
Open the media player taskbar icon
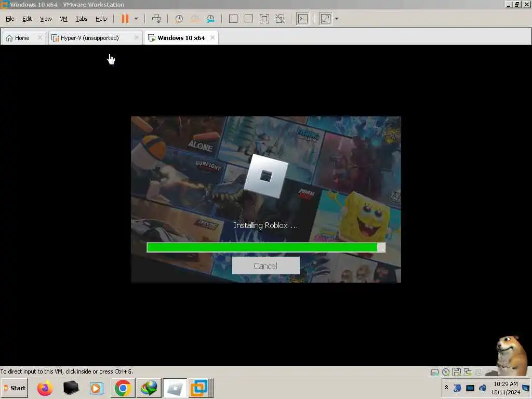(96, 388)
